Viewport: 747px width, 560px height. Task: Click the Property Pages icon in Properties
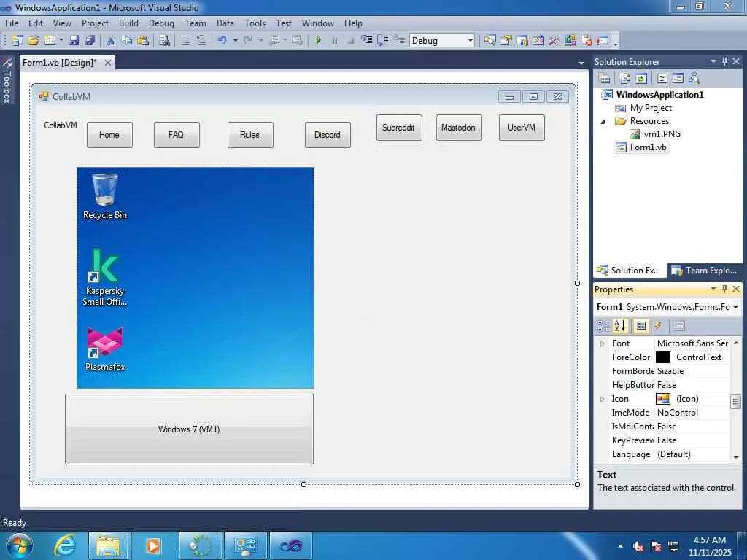click(679, 326)
